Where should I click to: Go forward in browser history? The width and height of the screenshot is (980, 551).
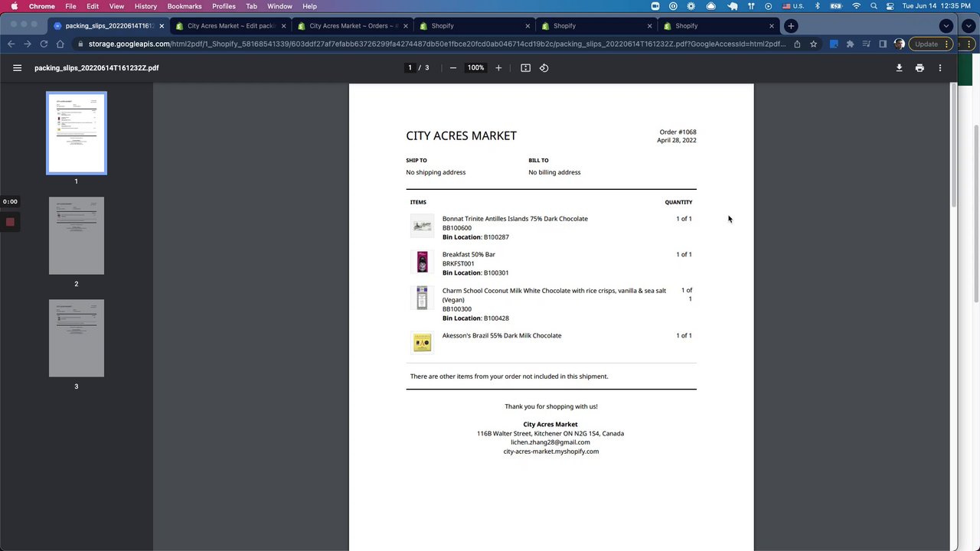(x=28, y=44)
